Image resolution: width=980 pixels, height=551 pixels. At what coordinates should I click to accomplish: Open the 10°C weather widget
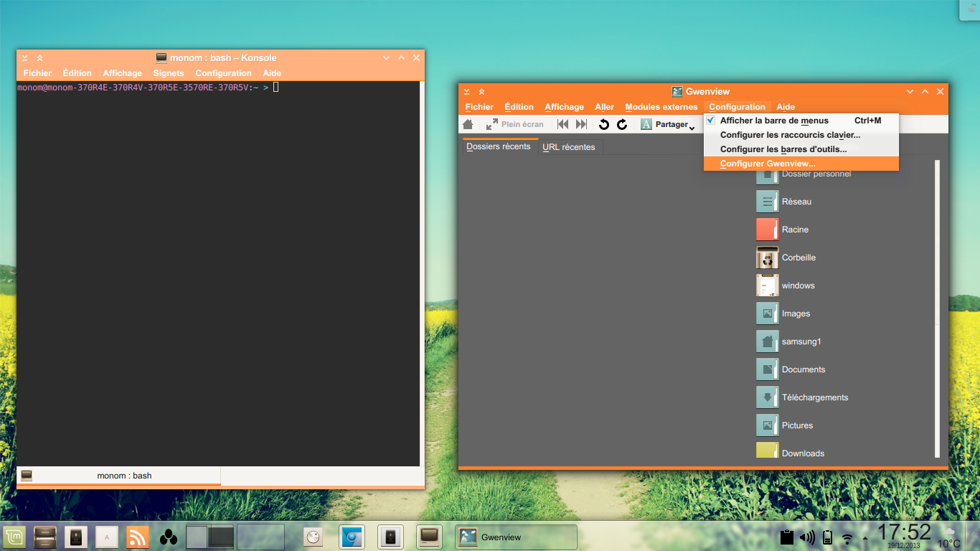tap(949, 537)
